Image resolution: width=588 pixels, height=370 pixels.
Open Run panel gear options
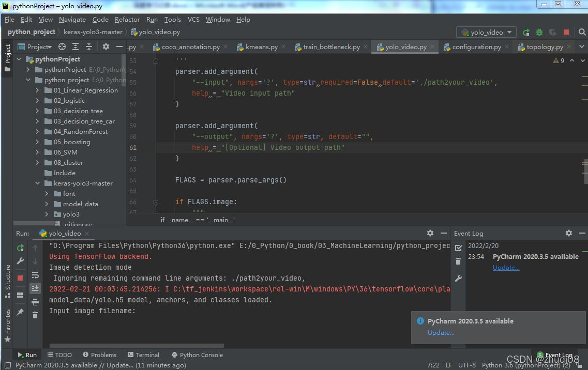point(430,233)
